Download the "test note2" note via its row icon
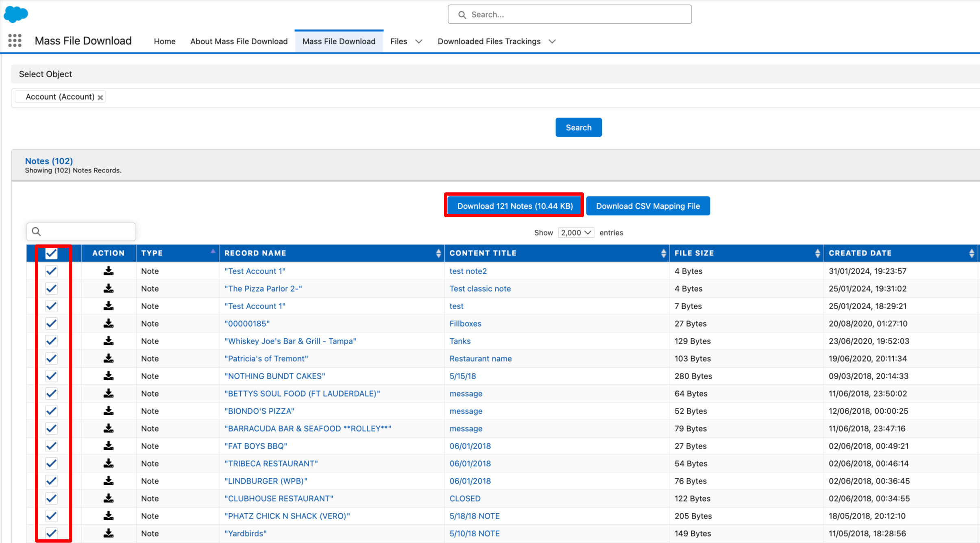 [108, 271]
